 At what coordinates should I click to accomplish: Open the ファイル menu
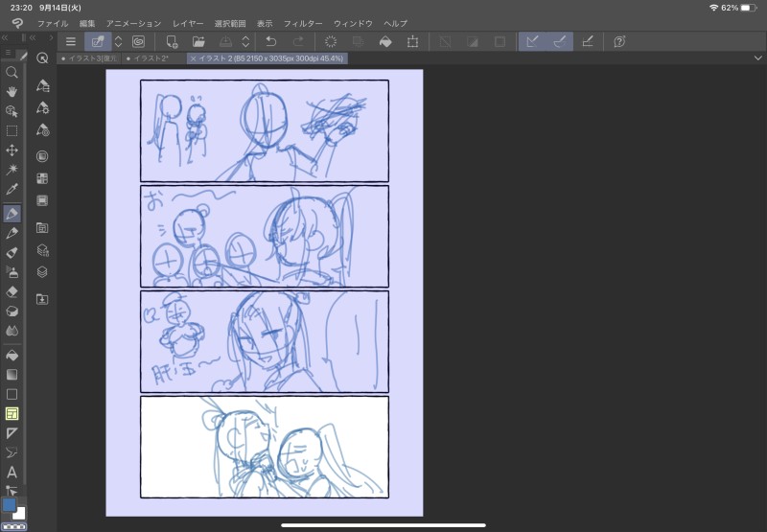[x=53, y=23]
